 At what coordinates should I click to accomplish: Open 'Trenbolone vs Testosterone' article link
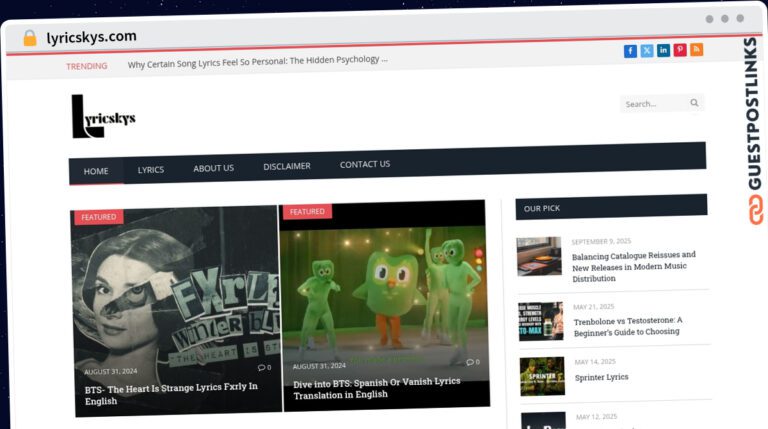(627, 327)
